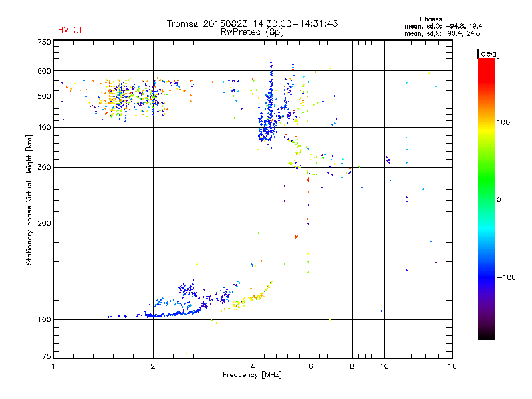The image size is (532, 399).
Task: Click the y-axis tick label '75'
Action: (47, 356)
